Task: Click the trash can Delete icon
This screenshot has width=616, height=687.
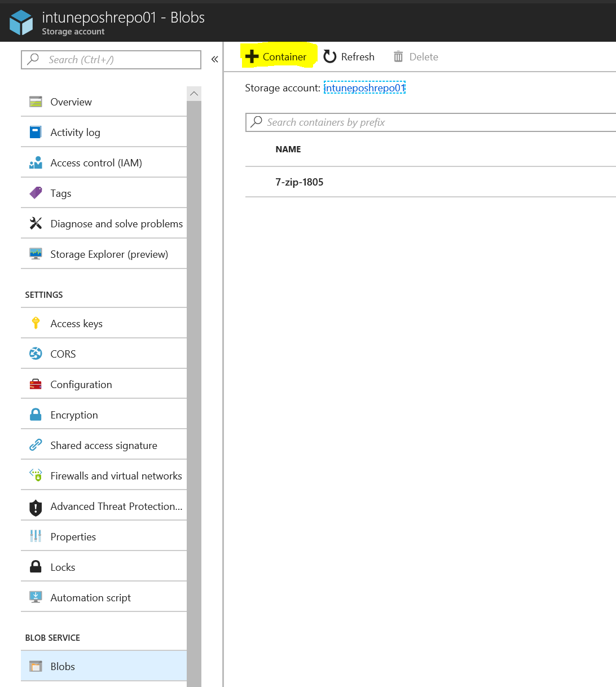Action: 398,56
